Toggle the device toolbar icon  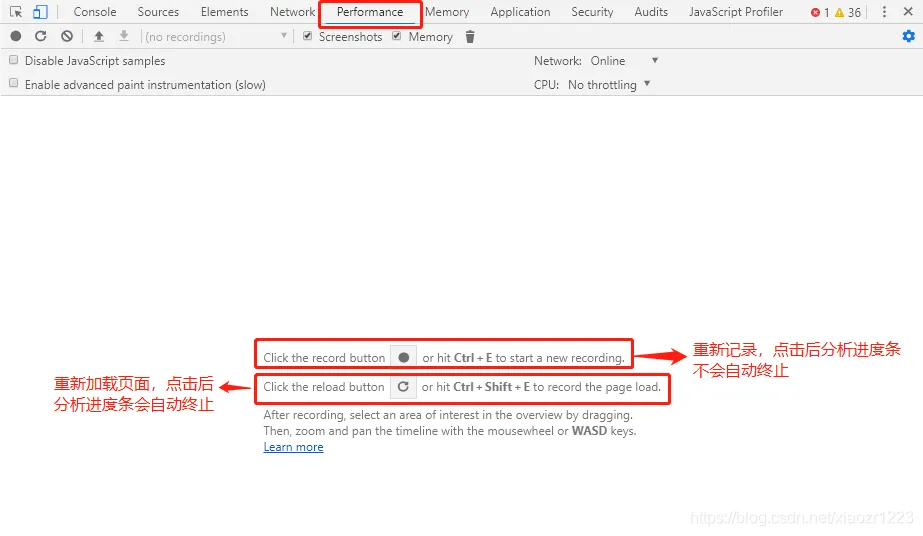pos(40,12)
